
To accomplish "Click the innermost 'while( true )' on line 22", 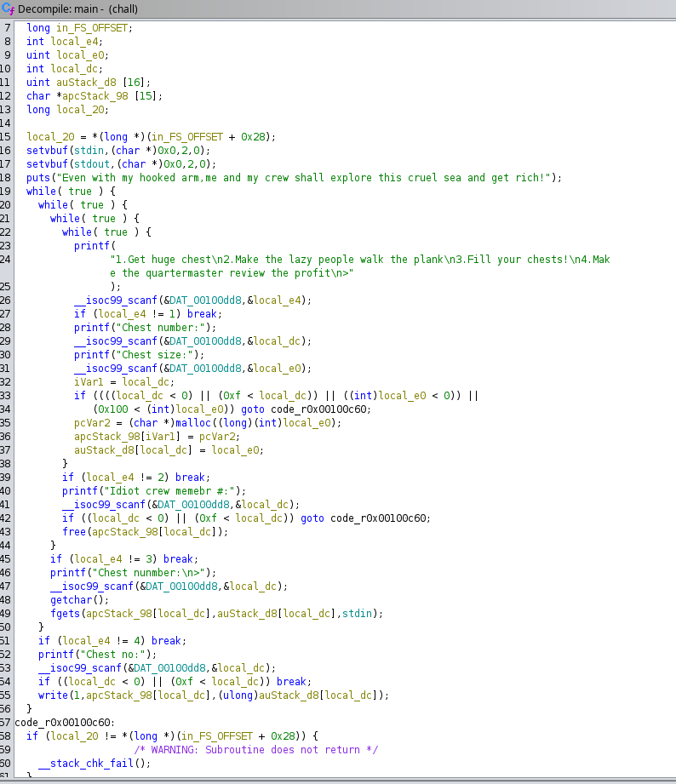I will (100, 232).
